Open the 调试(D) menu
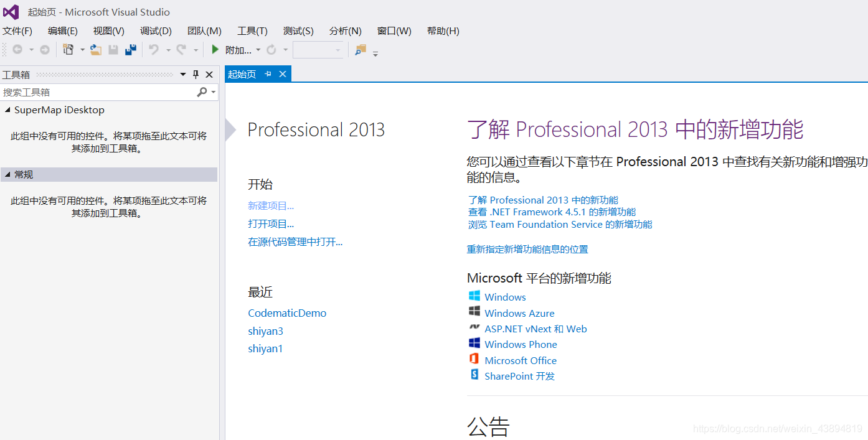The width and height of the screenshot is (868, 440). click(x=156, y=31)
